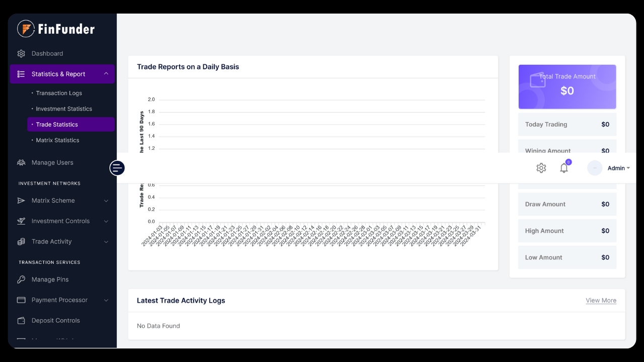Image resolution: width=644 pixels, height=362 pixels.
Task: Expand the Investment Controls submenu
Action: pyautogui.click(x=106, y=221)
